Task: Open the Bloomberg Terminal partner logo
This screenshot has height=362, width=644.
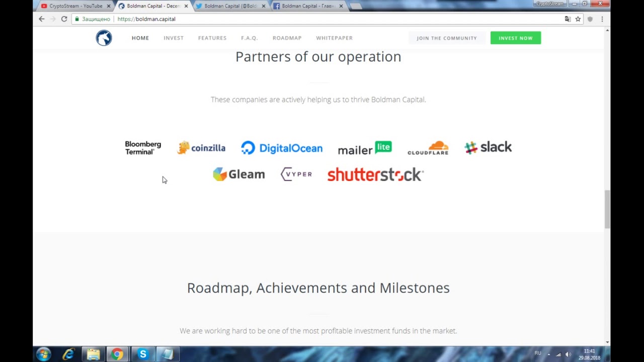Action: 143,148
